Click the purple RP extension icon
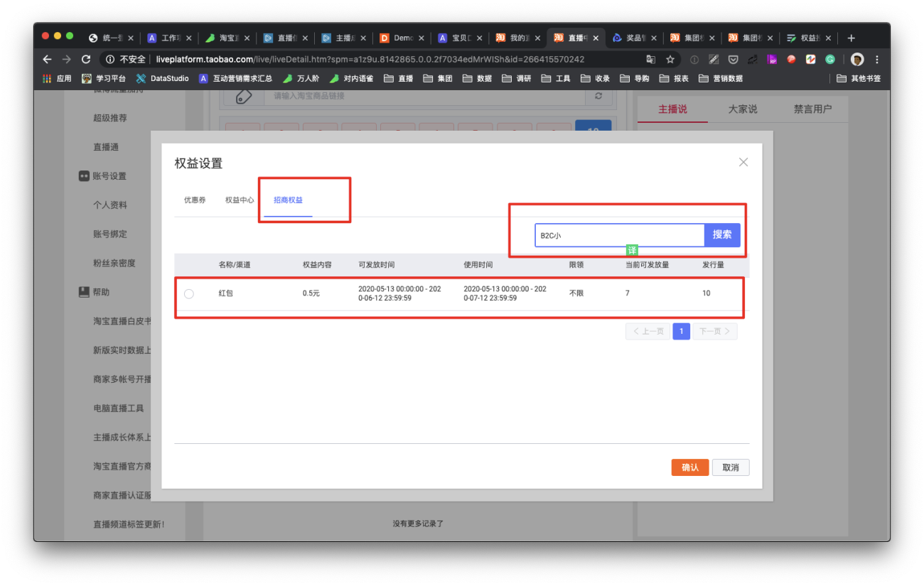Screen dimensions: 924x586 pos(772,60)
